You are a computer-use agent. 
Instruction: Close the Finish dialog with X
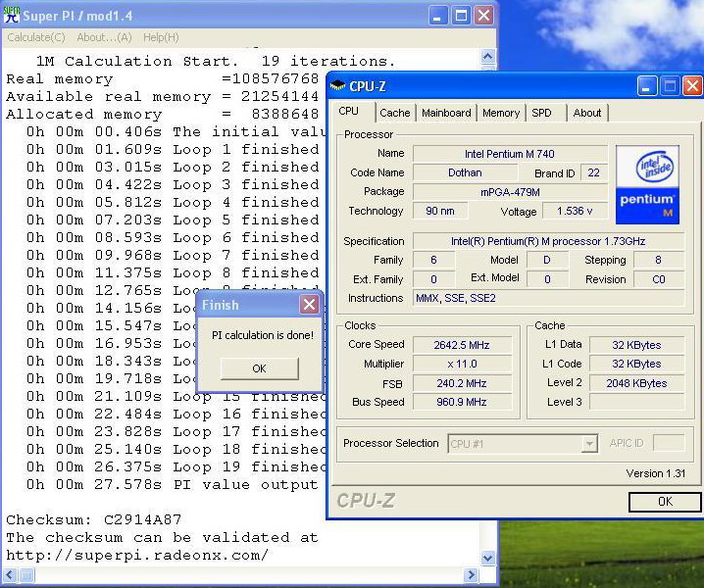[309, 305]
